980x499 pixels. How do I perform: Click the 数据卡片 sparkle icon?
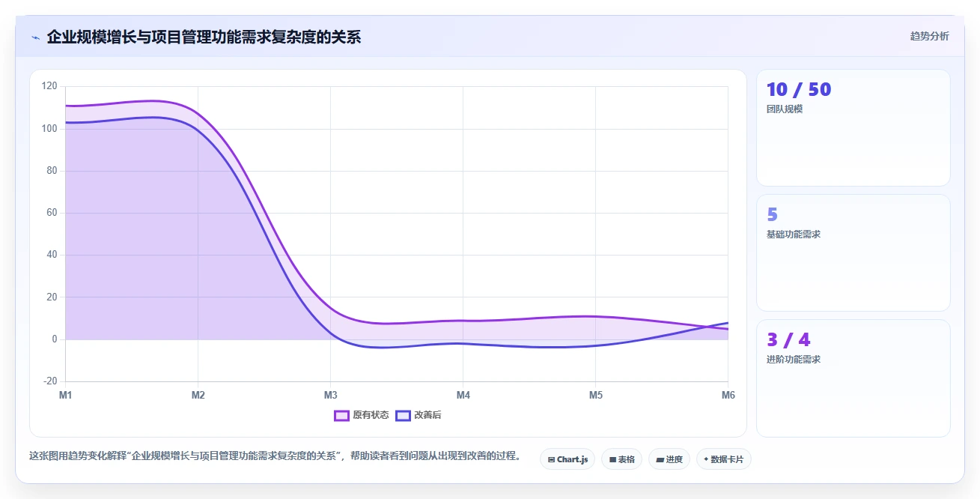[706, 459]
